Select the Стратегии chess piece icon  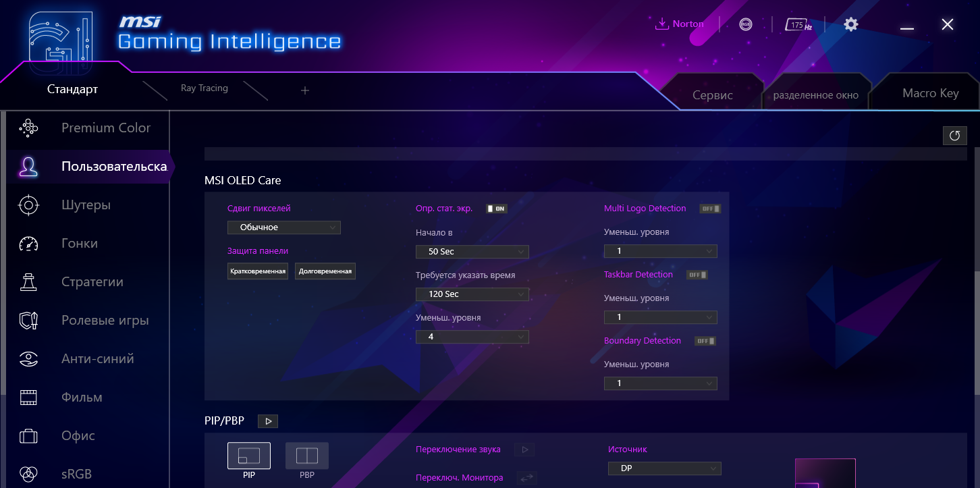pos(28,281)
